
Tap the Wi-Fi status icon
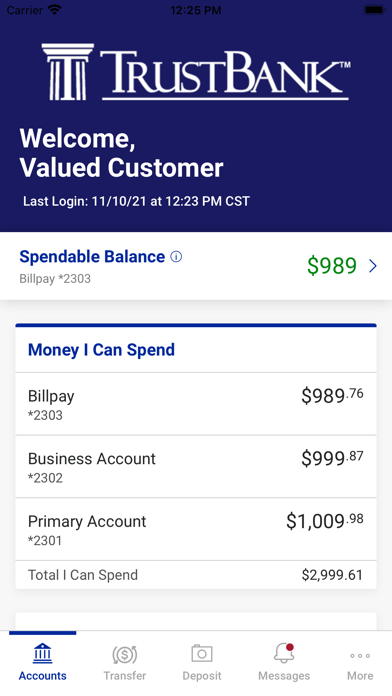point(55,10)
